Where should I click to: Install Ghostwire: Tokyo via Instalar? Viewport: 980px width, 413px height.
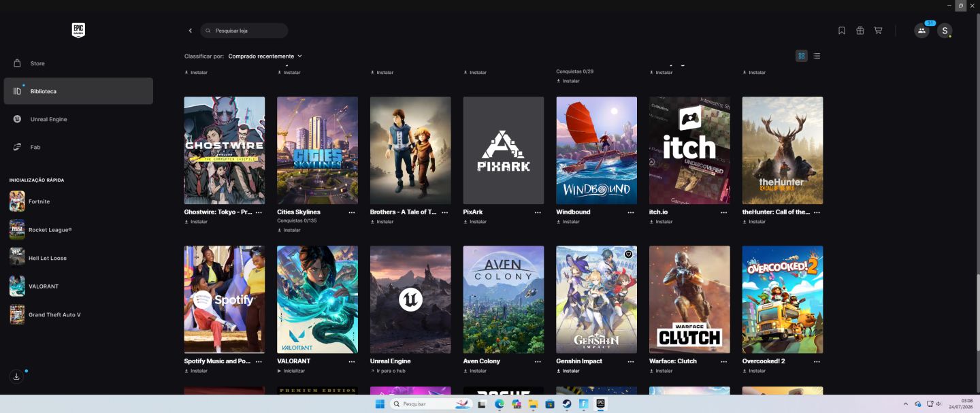(196, 222)
